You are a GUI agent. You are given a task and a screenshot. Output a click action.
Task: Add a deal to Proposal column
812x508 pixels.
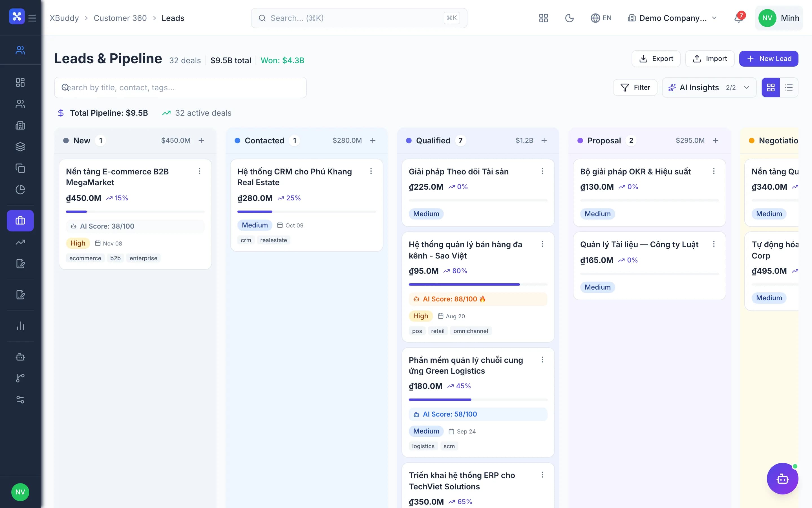(715, 141)
